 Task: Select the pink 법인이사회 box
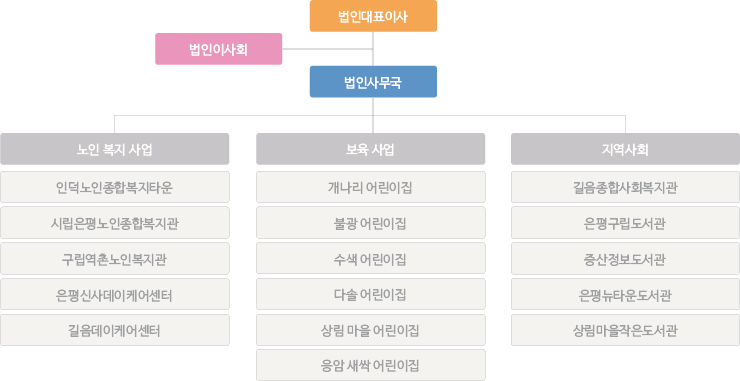pyautogui.click(x=219, y=49)
